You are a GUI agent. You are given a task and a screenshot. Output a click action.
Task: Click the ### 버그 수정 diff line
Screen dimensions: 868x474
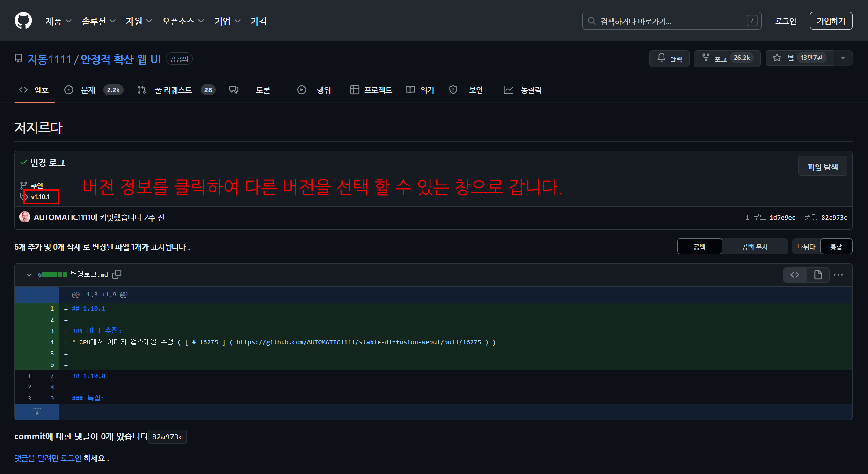click(x=96, y=331)
